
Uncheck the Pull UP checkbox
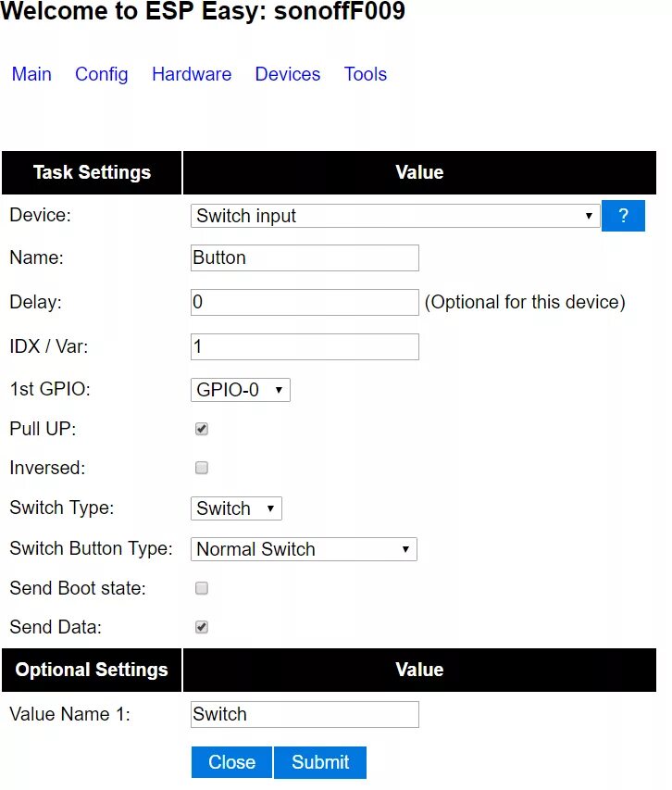(202, 429)
